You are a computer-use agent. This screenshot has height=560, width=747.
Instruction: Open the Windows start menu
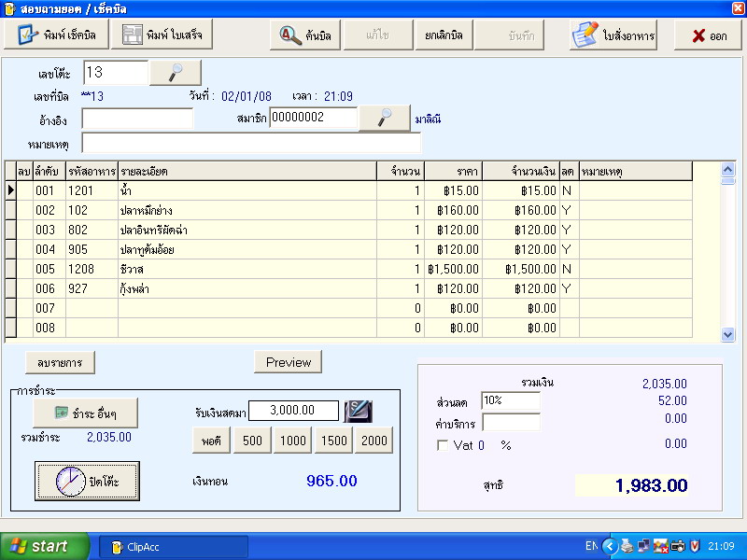click(x=45, y=546)
